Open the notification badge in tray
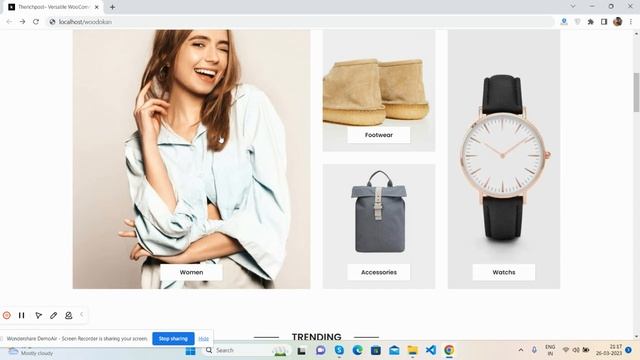This screenshot has width=640, height=360. coord(629,350)
